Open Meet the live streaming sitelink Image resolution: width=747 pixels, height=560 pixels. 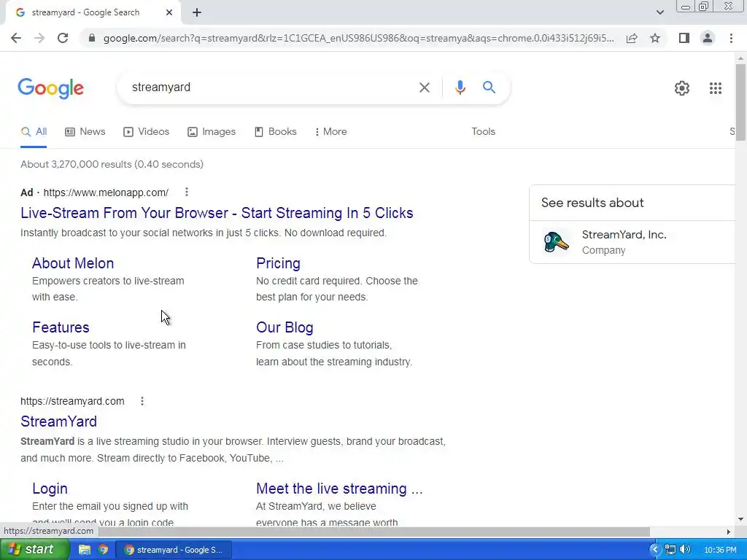coord(339,489)
